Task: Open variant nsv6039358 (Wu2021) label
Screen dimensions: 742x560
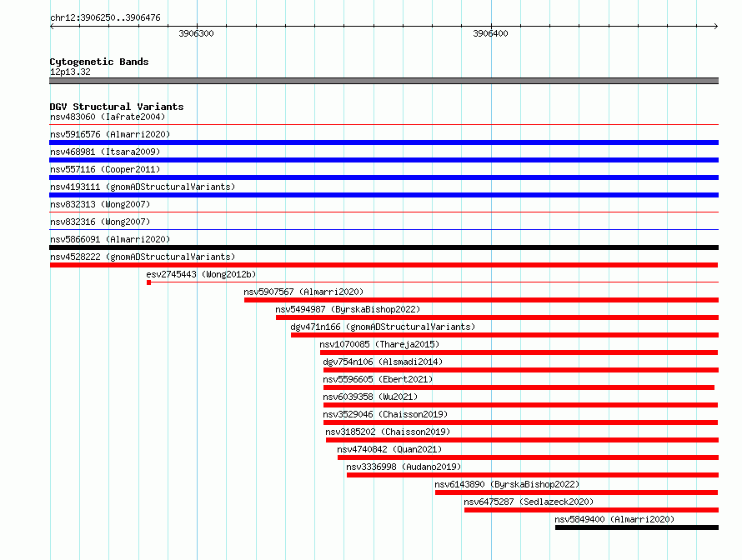Action: 370,397
